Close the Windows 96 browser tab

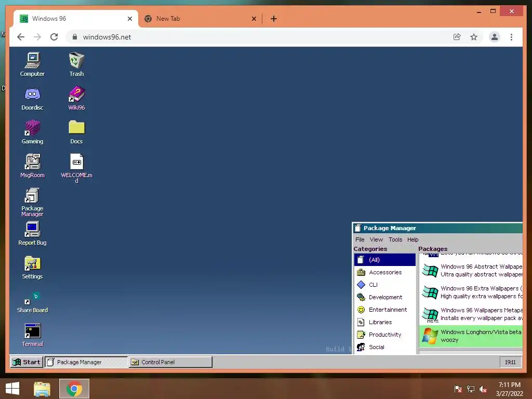pyautogui.click(x=129, y=19)
